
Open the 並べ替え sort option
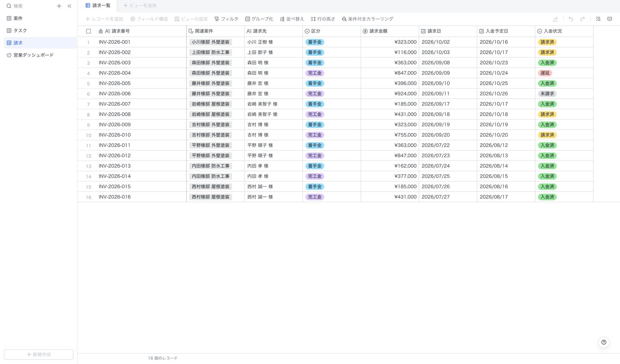(x=292, y=19)
